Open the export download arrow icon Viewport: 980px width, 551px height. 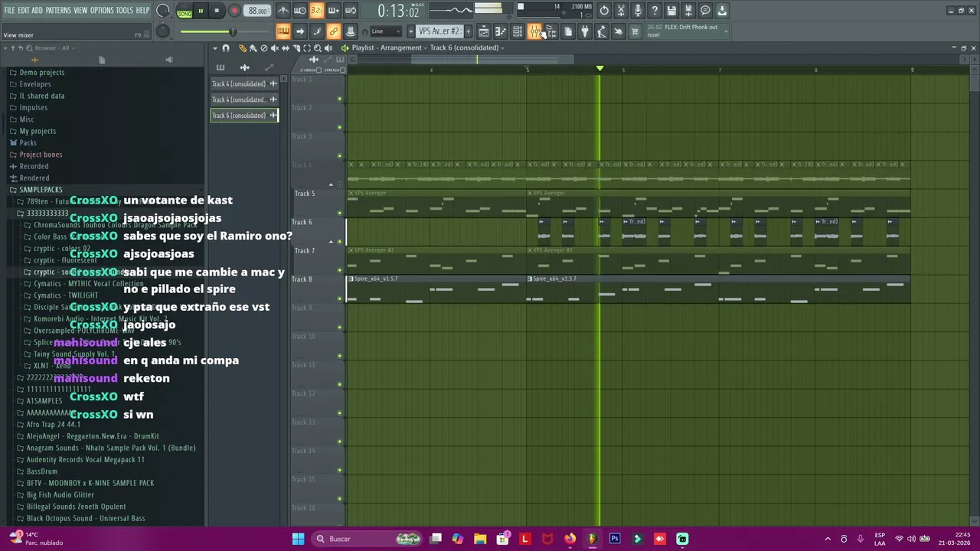pos(722,11)
